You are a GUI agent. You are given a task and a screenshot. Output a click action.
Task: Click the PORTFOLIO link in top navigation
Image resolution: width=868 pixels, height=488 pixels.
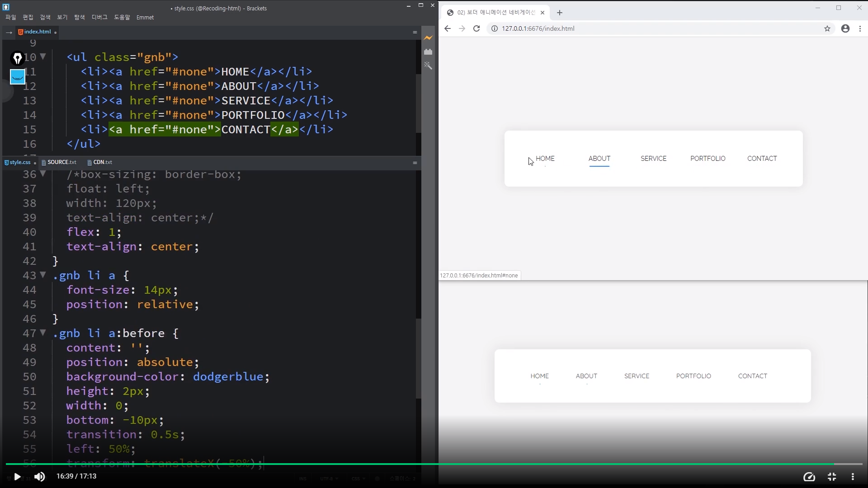[x=708, y=159]
